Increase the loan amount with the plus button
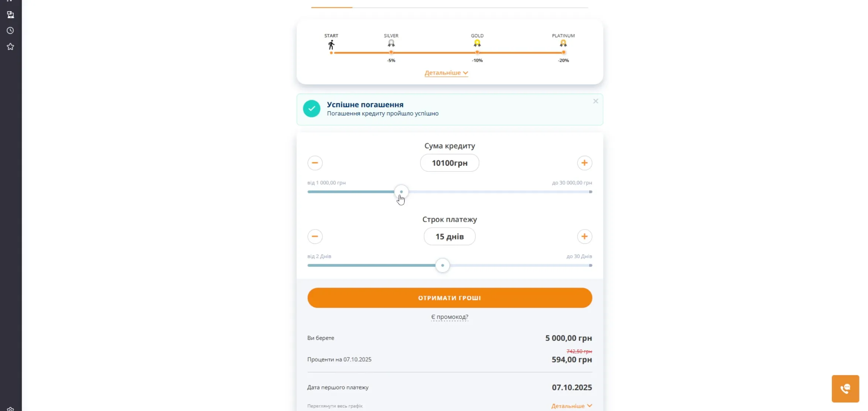 [584, 163]
